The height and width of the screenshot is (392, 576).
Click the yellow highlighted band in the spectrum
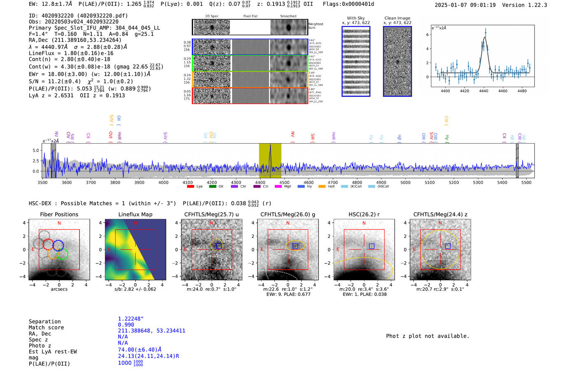[270, 161]
